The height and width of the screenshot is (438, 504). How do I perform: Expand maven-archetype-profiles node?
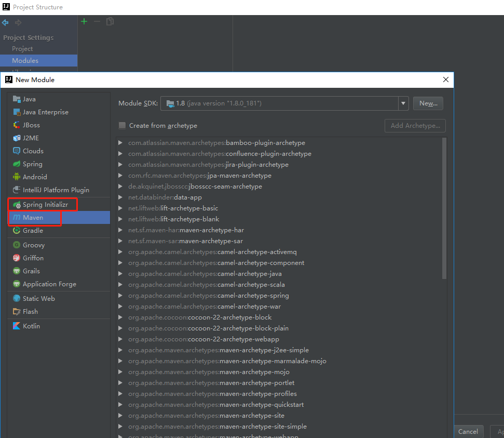[120, 394]
